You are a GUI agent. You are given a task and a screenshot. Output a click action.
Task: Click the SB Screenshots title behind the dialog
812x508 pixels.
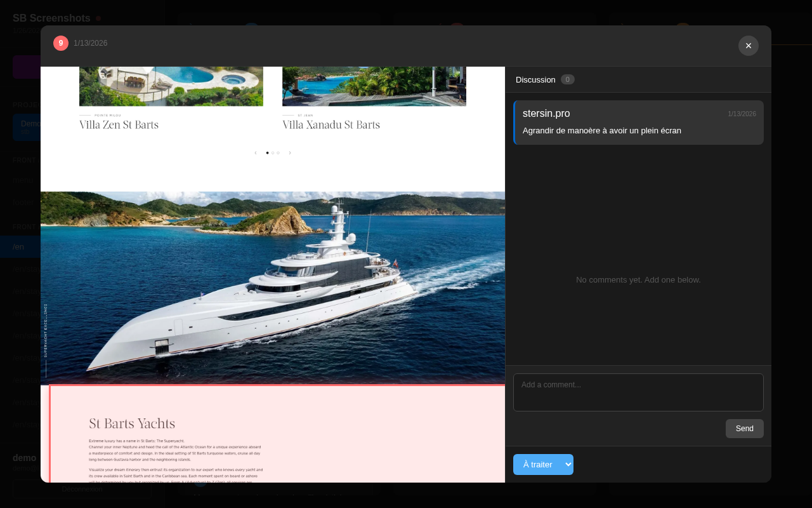coord(51,18)
